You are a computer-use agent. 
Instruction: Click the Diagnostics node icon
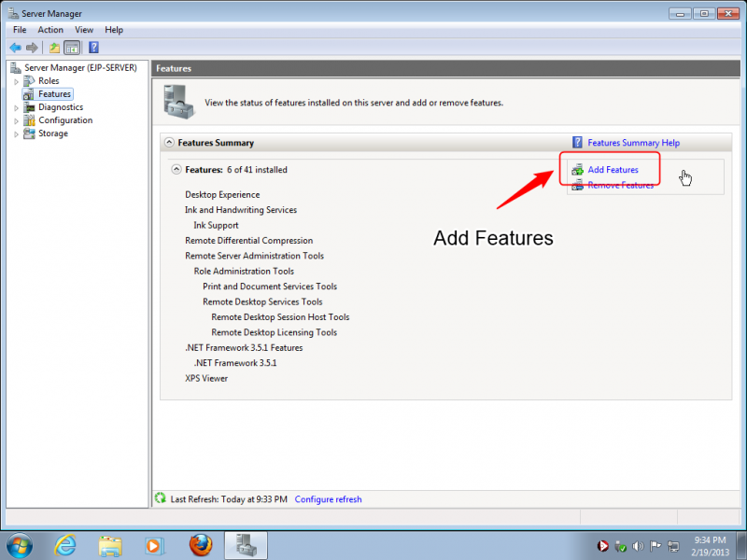pos(29,107)
